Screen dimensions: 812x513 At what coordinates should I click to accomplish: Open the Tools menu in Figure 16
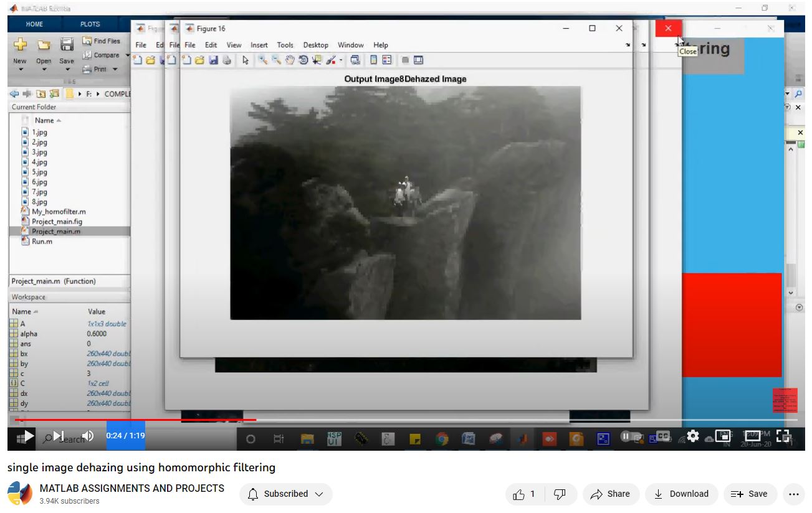[x=285, y=45]
